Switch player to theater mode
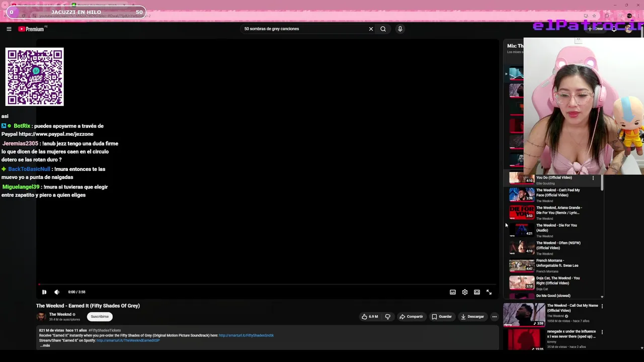The image size is (644, 362). (x=477, y=292)
